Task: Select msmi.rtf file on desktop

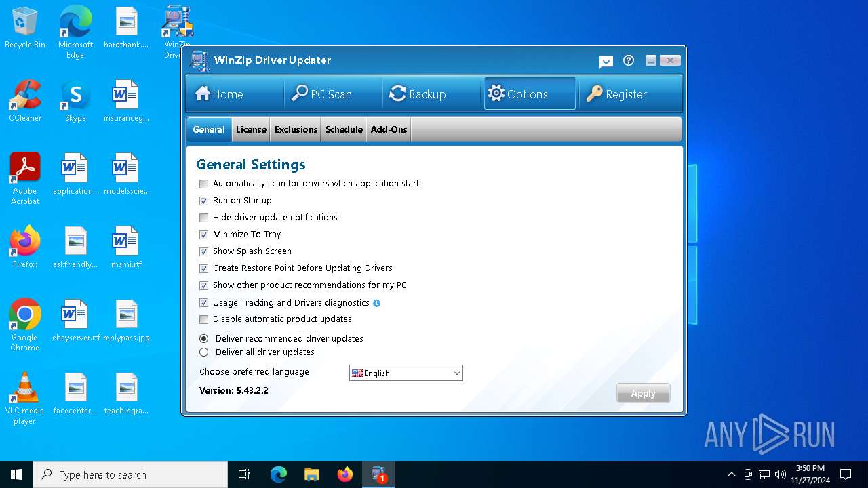Action: 126,248
